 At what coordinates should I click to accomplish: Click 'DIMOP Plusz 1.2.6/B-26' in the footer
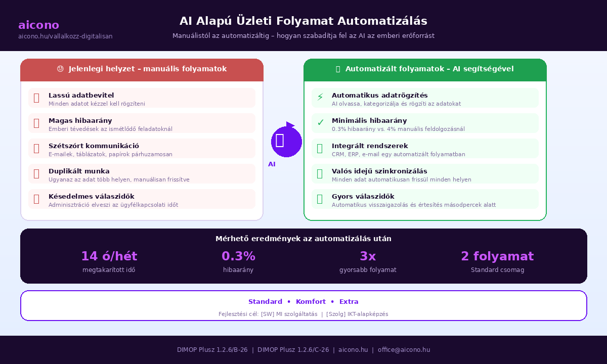(x=212, y=350)
